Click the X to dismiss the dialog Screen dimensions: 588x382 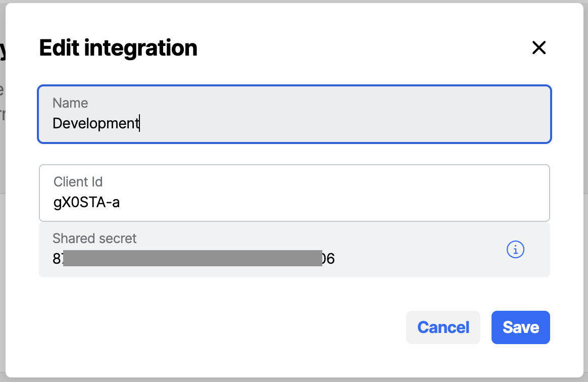[539, 47]
